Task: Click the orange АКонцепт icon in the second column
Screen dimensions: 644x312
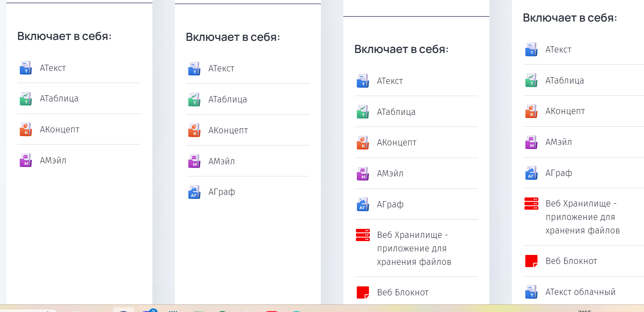Action: 194,130
